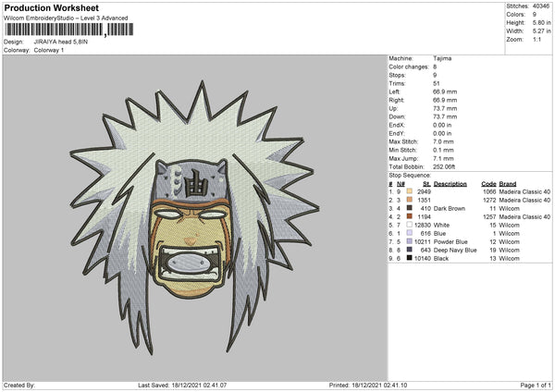Click the 'Color changes:' label

409,67
